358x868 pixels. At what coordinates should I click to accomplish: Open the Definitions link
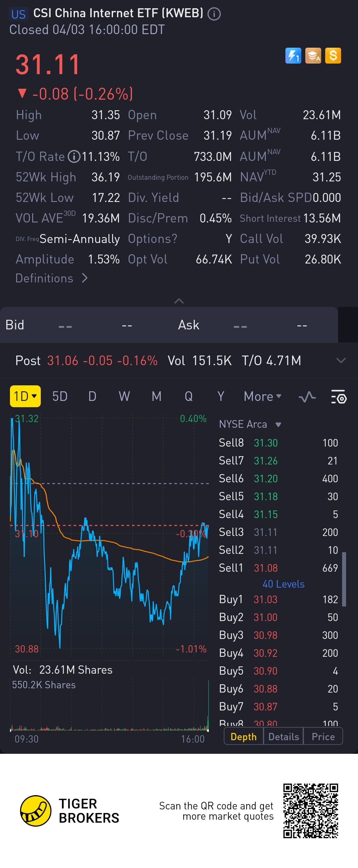click(x=51, y=278)
